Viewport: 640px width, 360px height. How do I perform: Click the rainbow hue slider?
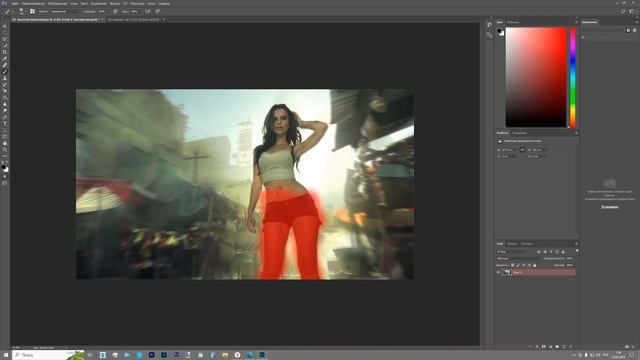coord(573,77)
